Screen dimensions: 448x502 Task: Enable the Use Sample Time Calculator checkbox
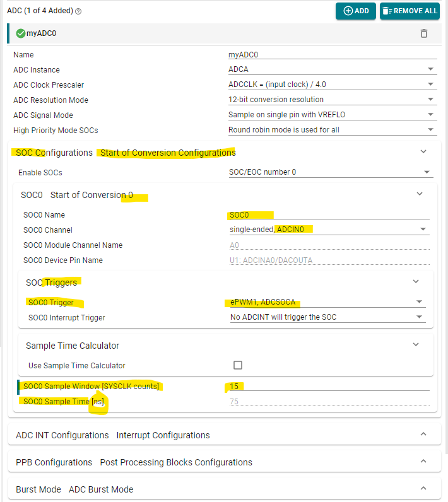point(238,365)
